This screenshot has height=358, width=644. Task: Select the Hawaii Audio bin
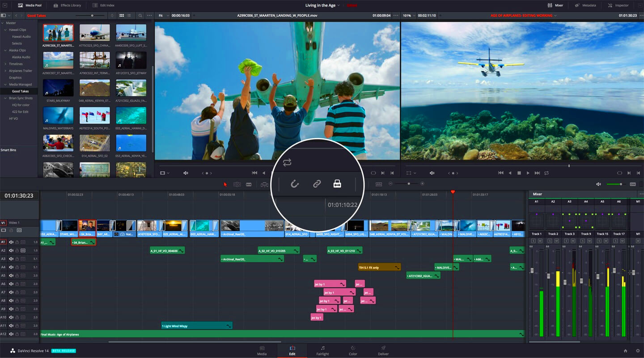coord(21,37)
